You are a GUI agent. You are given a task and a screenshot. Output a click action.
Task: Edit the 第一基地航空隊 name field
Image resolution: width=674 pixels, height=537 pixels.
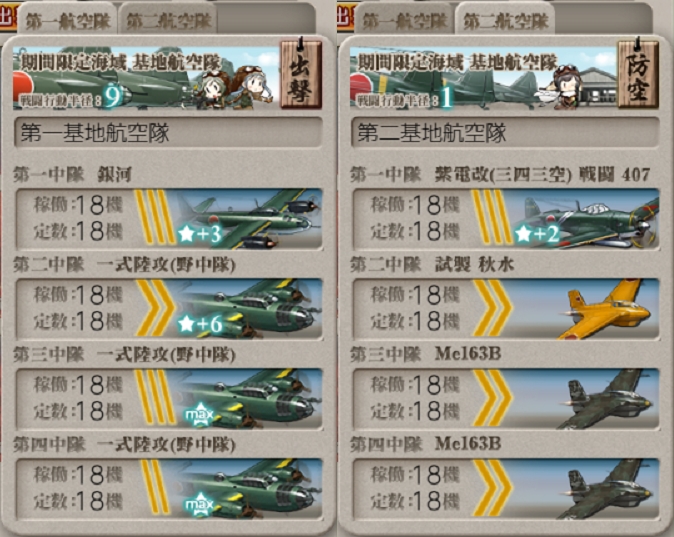pyautogui.click(x=168, y=132)
